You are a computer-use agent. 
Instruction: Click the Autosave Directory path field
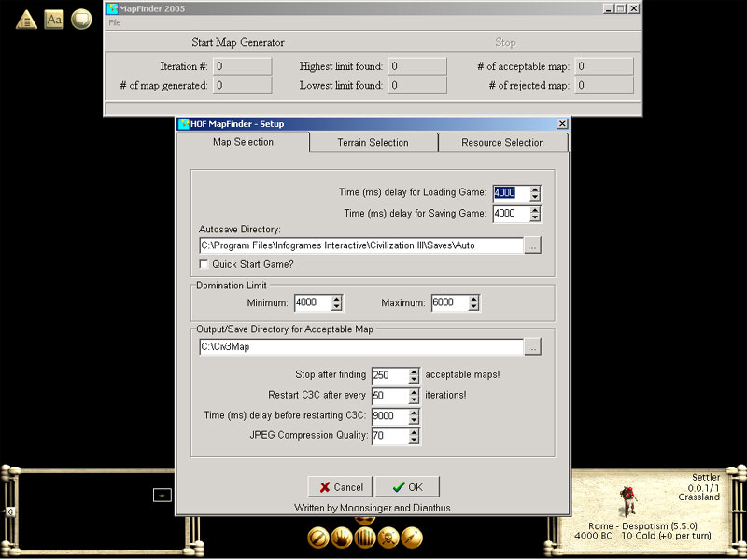361,245
